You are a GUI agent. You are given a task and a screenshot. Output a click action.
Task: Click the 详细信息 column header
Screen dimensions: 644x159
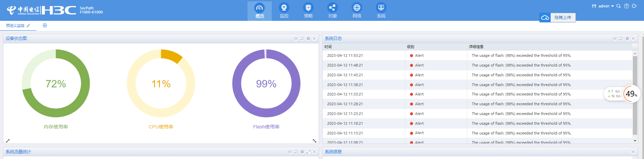(x=476, y=47)
